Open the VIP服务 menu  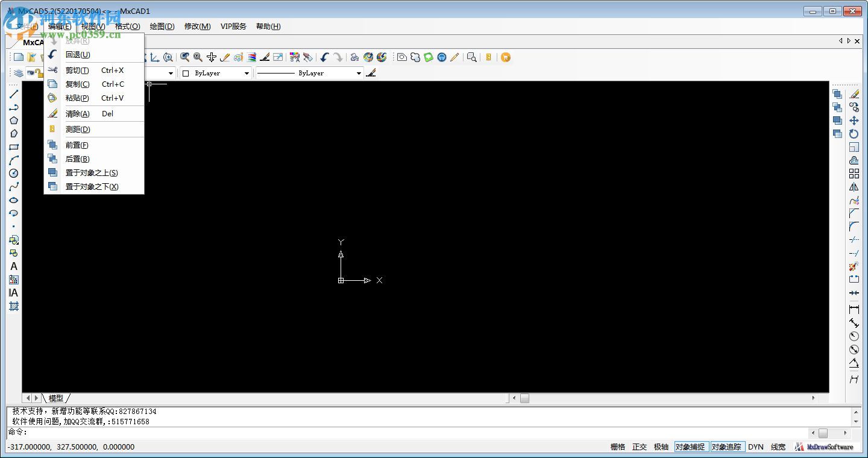click(233, 27)
